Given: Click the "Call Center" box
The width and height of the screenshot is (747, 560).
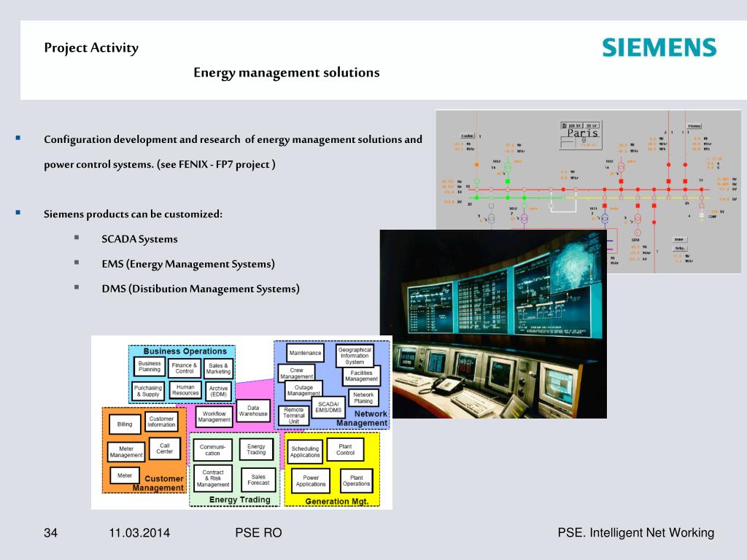Looking at the screenshot, I should 165,448.
